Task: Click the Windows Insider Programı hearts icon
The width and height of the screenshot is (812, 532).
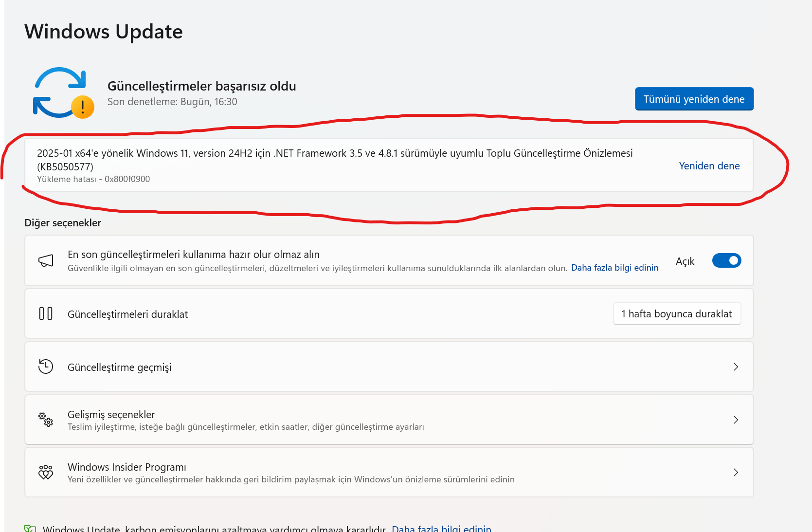Action: [46, 472]
